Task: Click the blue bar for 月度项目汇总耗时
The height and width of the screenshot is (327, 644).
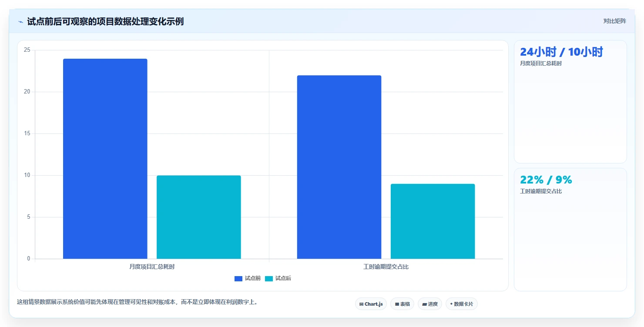Action: click(105, 159)
